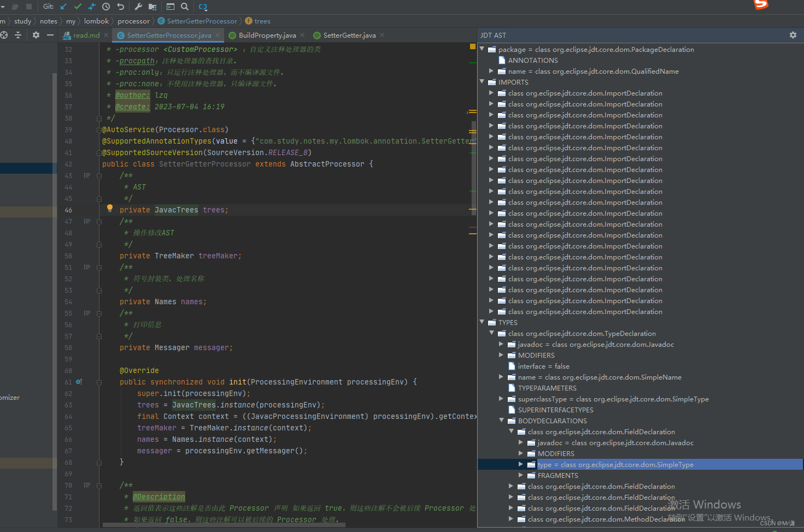Click the project panel vertical scrollbar
804x532 pixels.
pyautogui.click(x=55, y=292)
